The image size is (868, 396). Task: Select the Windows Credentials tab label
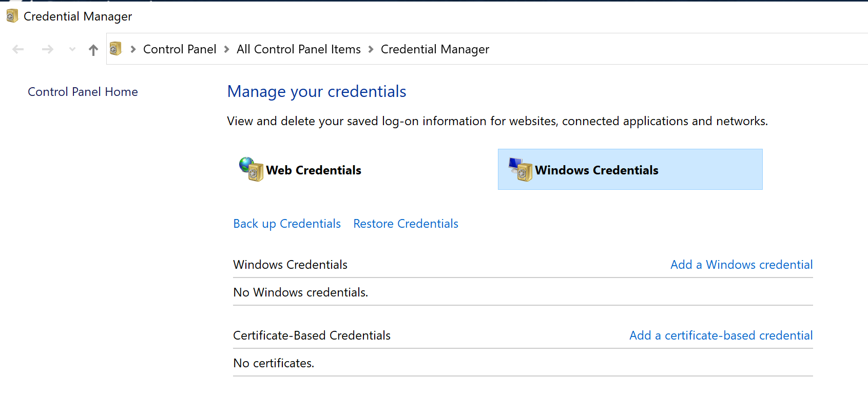pos(596,170)
